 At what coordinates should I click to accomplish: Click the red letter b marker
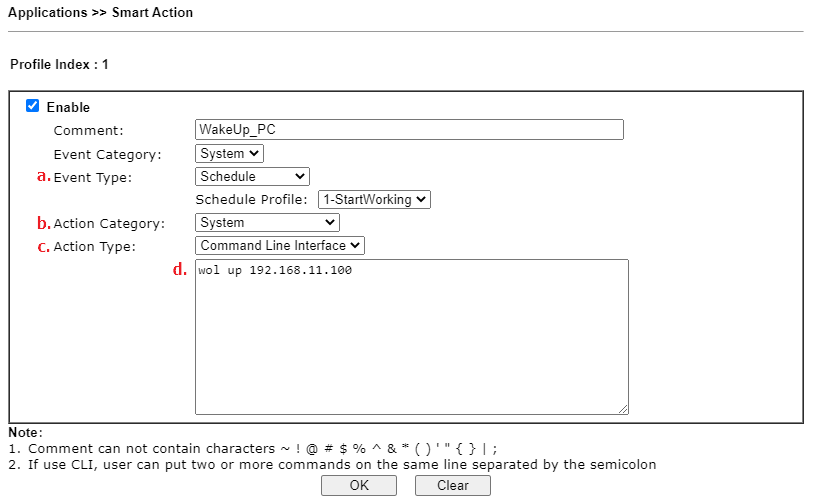[44, 223]
